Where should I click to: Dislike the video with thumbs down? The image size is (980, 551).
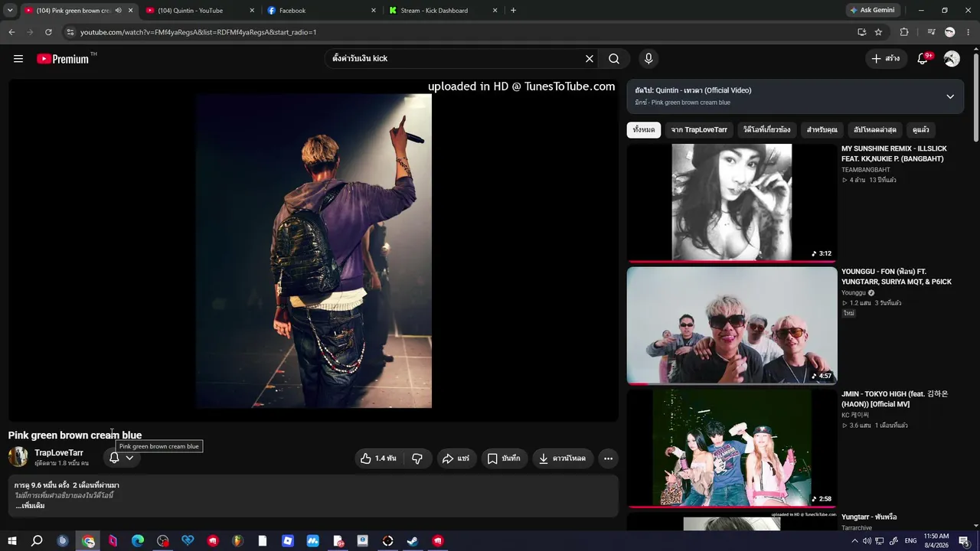coord(417,458)
